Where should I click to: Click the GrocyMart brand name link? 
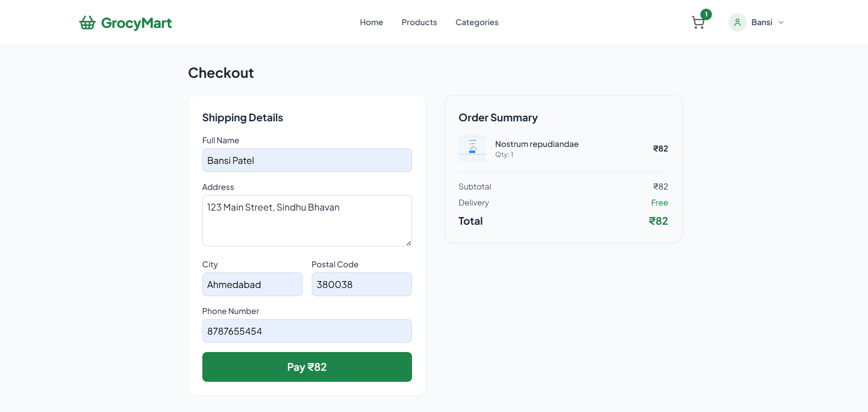pyautogui.click(x=136, y=23)
